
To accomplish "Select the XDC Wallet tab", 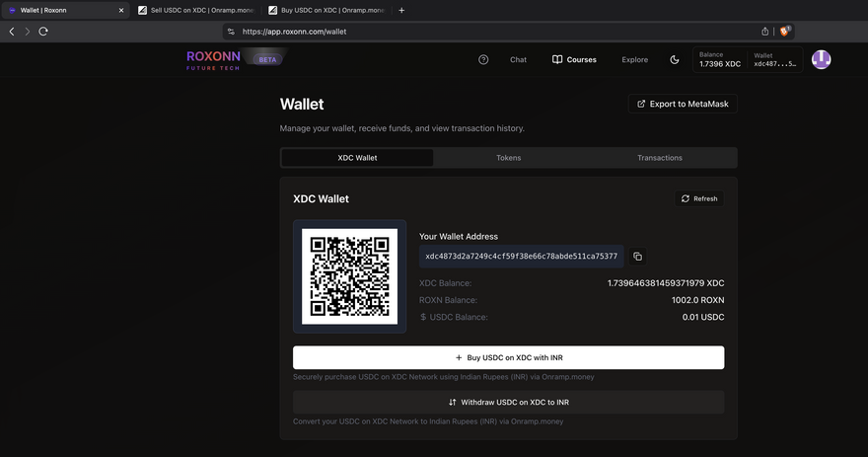I will [x=357, y=158].
